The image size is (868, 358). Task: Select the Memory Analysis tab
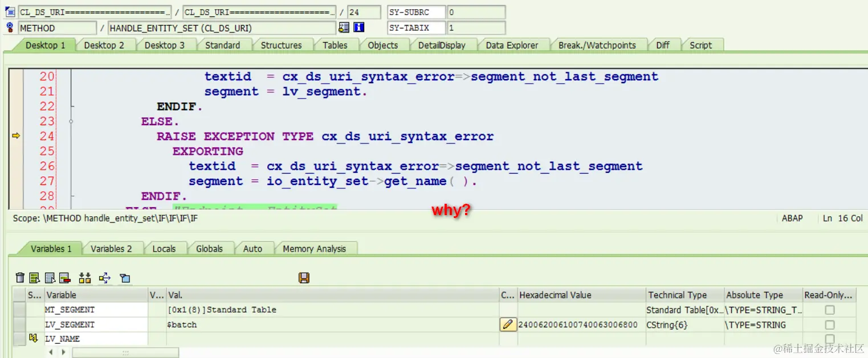314,249
